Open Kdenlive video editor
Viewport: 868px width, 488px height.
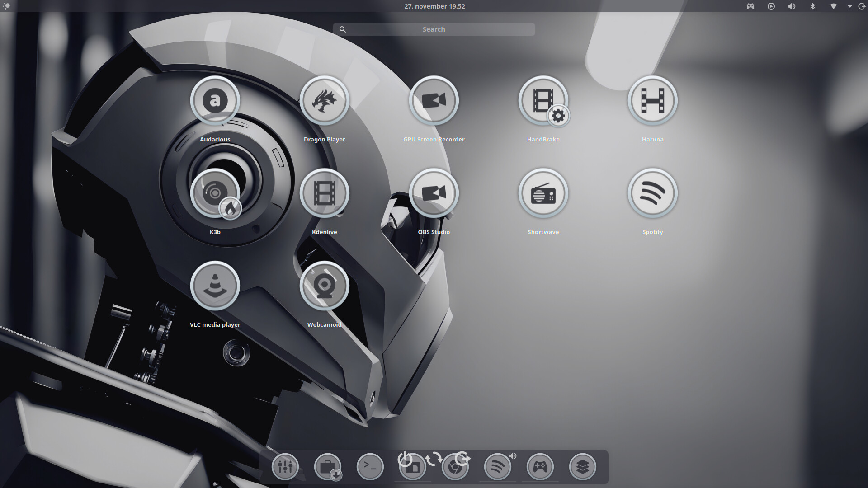[x=324, y=193]
